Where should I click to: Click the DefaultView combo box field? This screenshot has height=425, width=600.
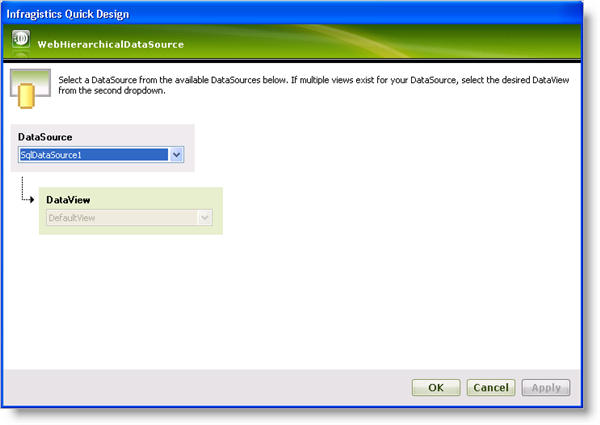point(120,217)
